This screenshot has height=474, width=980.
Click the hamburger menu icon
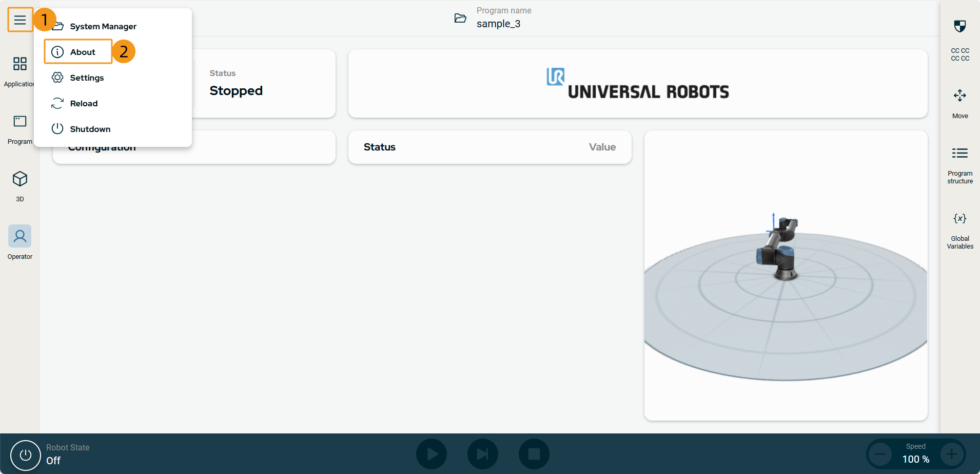tap(20, 20)
